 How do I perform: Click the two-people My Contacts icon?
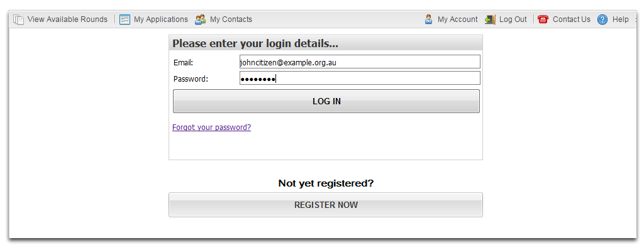click(201, 19)
